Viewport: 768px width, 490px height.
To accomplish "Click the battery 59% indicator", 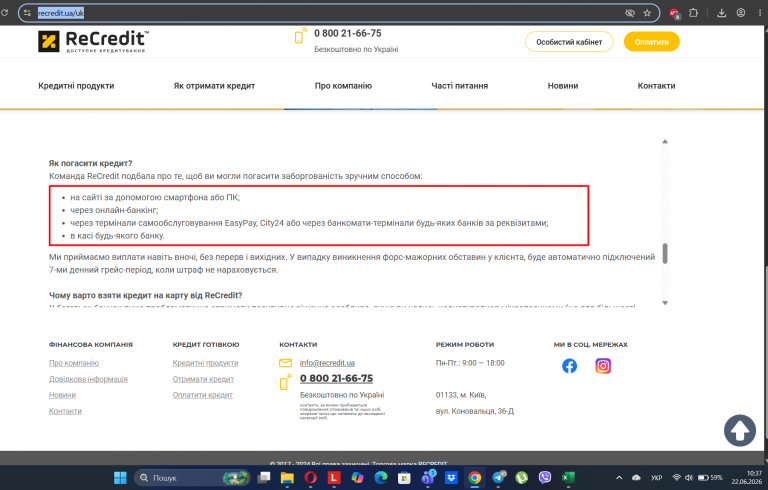I will [710, 478].
